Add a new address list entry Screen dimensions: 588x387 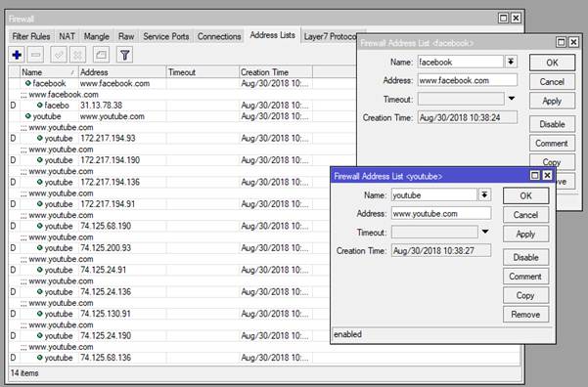pyautogui.click(x=17, y=55)
